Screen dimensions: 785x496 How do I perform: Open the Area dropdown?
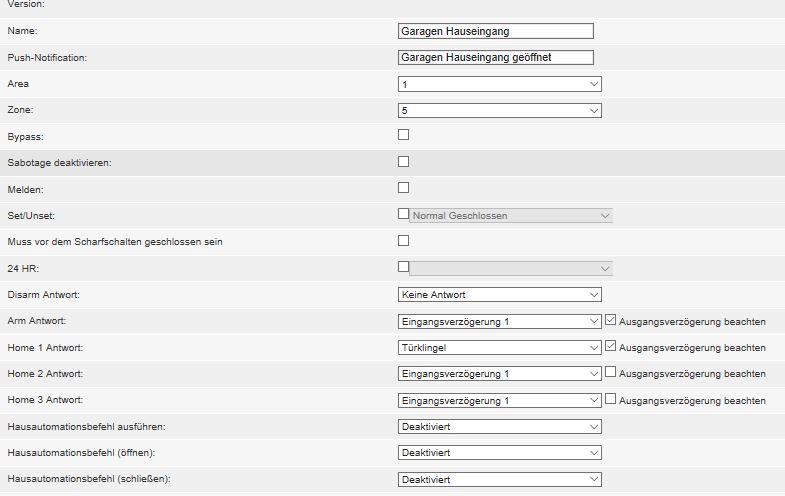click(x=499, y=84)
